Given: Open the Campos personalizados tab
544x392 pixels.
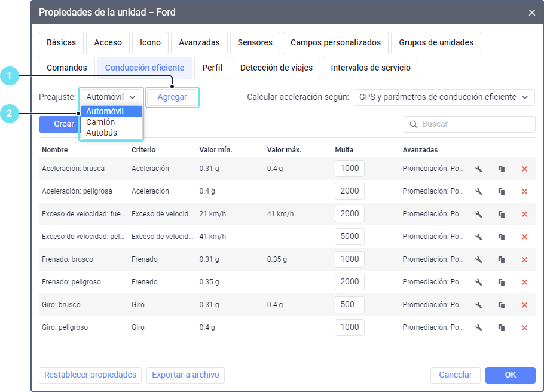Looking at the screenshot, I should click(335, 42).
